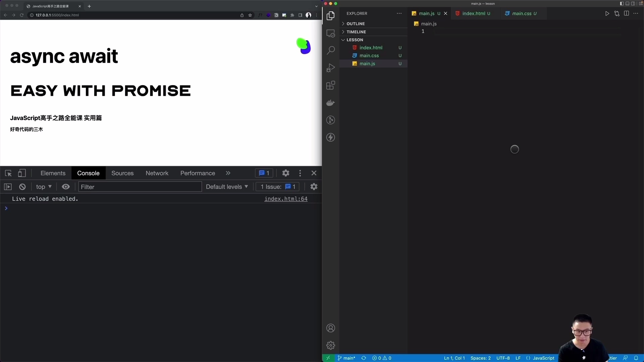Click the Docker icon in the activity bar
Viewport: 644px width, 362px height.
point(331,103)
